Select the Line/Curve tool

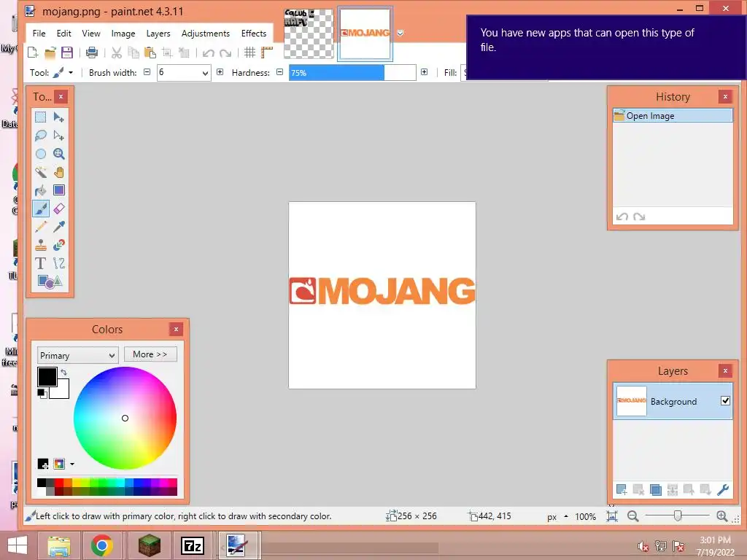tap(58, 262)
